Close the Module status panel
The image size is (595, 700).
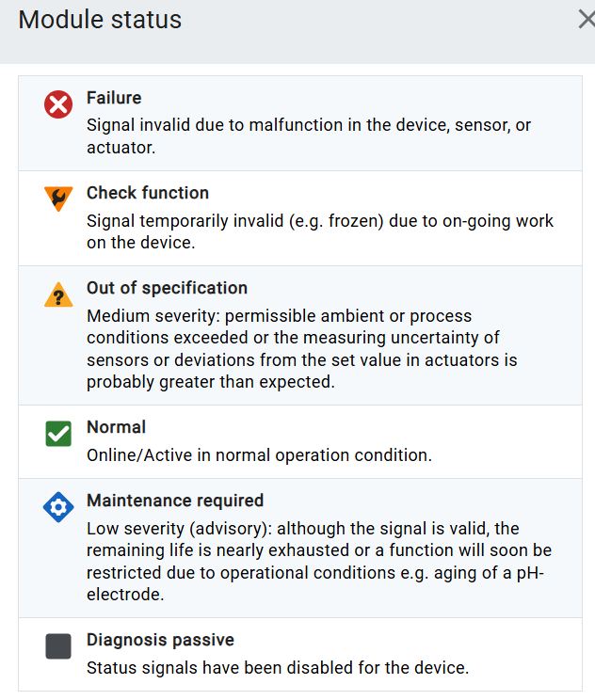[x=586, y=20]
